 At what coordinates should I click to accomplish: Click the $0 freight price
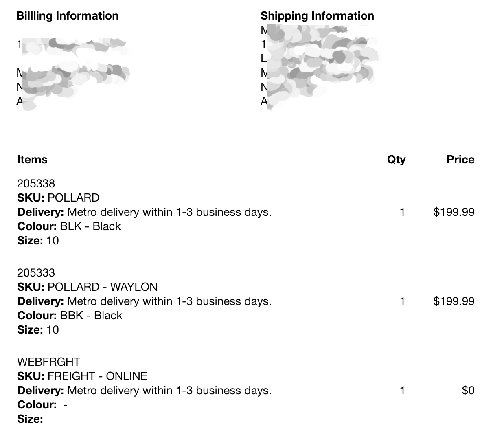(468, 391)
